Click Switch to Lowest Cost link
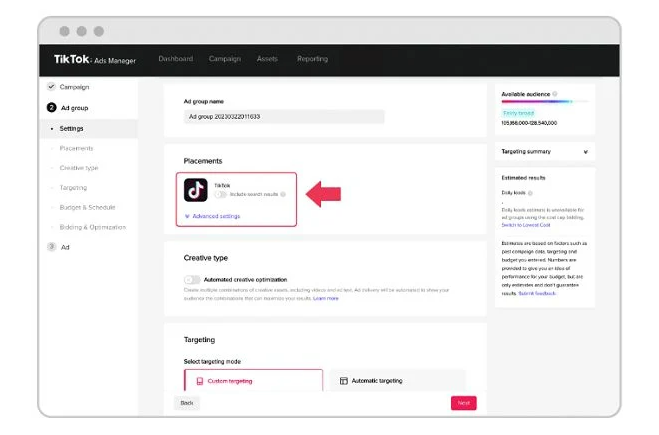Image resolution: width=659 pixels, height=435 pixels. (x=526, y=225)
